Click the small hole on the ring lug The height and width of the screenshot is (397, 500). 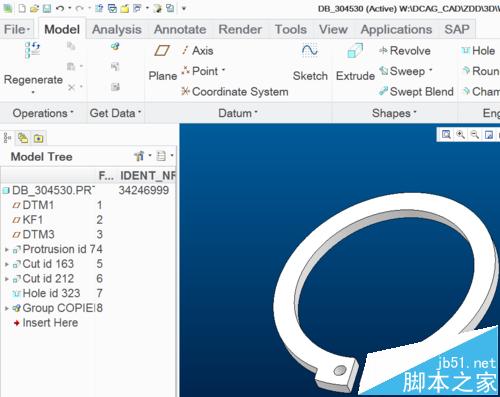click(340, 370)
